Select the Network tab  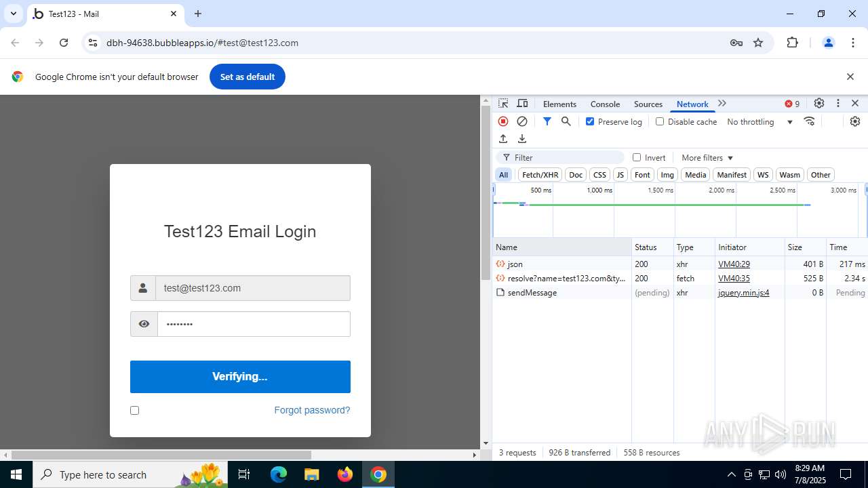click(x=692, y=104)
